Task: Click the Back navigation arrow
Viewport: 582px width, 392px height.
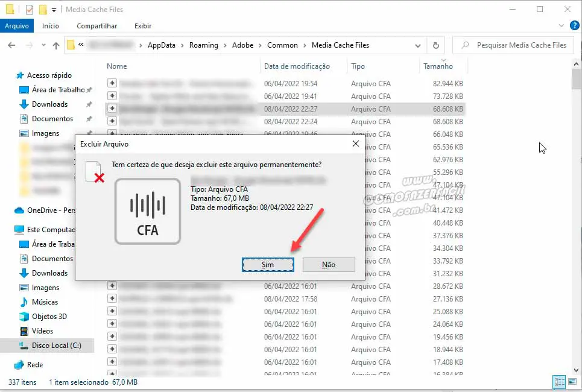Action: (11, 45)
